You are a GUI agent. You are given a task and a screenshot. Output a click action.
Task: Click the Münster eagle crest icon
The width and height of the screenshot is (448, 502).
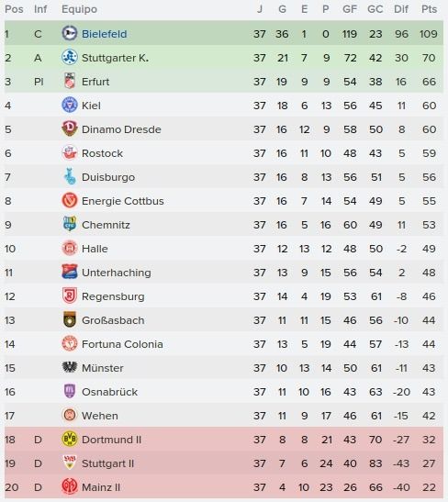coord(69,367)
